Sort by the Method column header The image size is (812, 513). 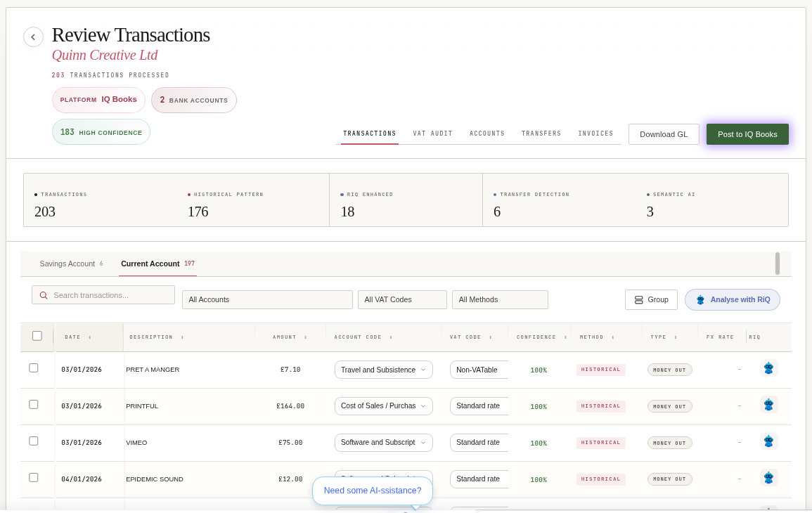tap(597, 337)
